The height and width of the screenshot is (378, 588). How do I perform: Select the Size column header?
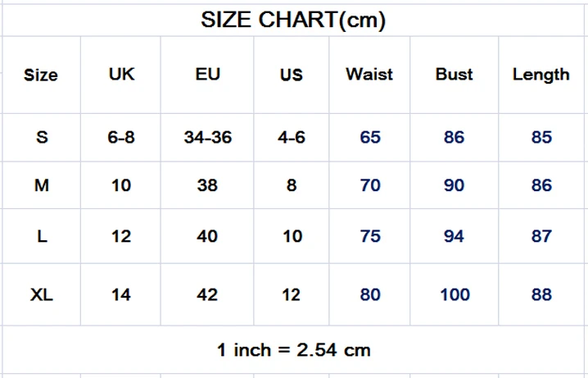click(x=41, y=75)
